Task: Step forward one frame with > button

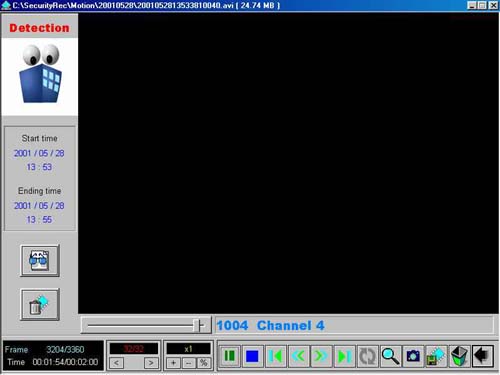Action: coord(151,363)
